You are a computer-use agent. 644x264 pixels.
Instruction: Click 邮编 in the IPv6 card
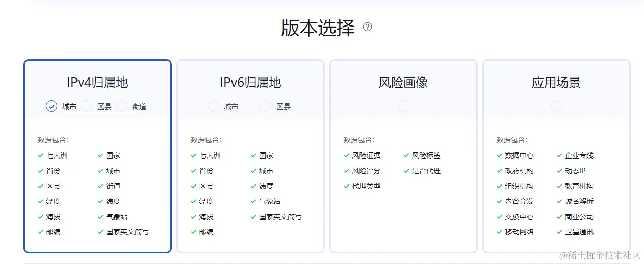tap(206, 232)
